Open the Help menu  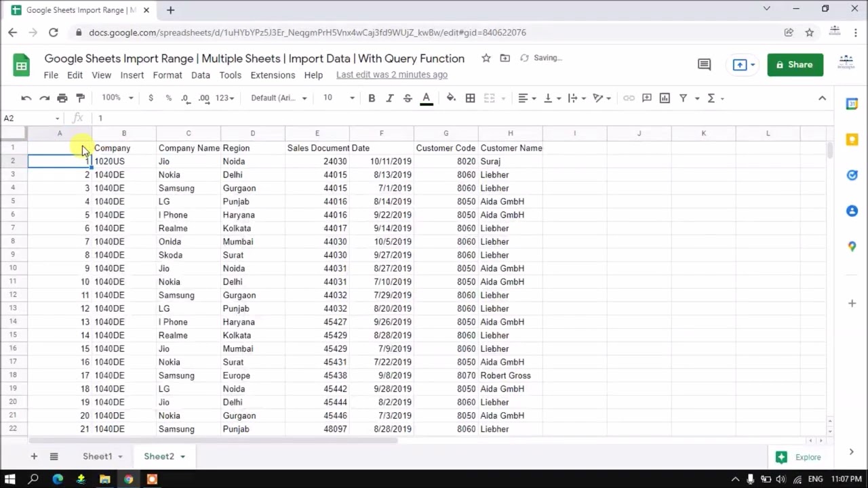coord(313,75)
